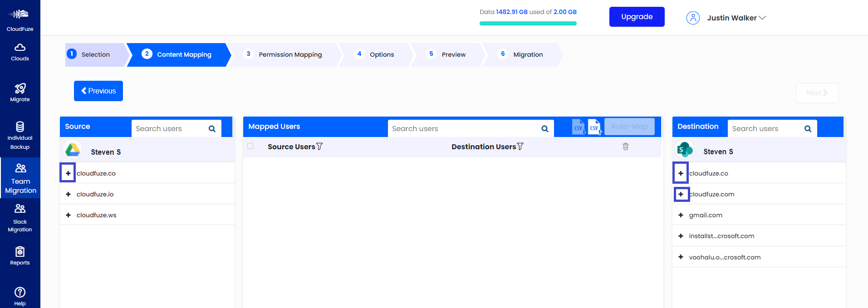Viewport: 868px width, 308px height.
Task: Open Justin Walker account dropdown
Action: 736,18
